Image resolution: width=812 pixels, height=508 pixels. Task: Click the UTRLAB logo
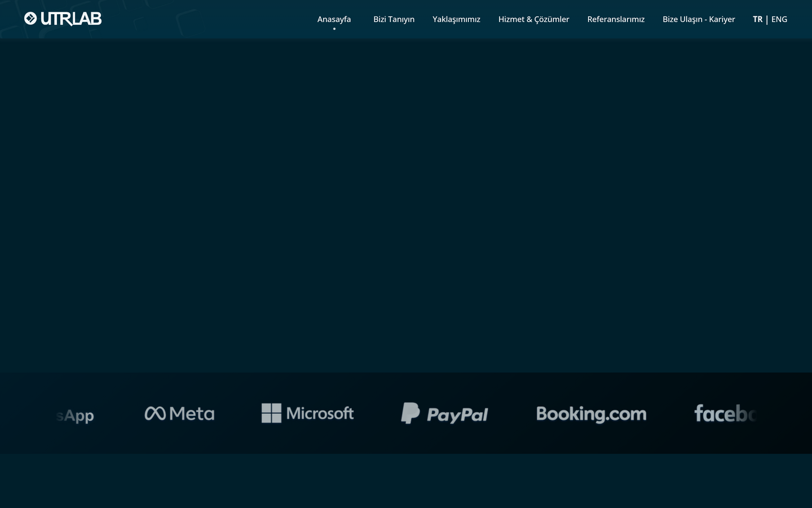(63, 19)
